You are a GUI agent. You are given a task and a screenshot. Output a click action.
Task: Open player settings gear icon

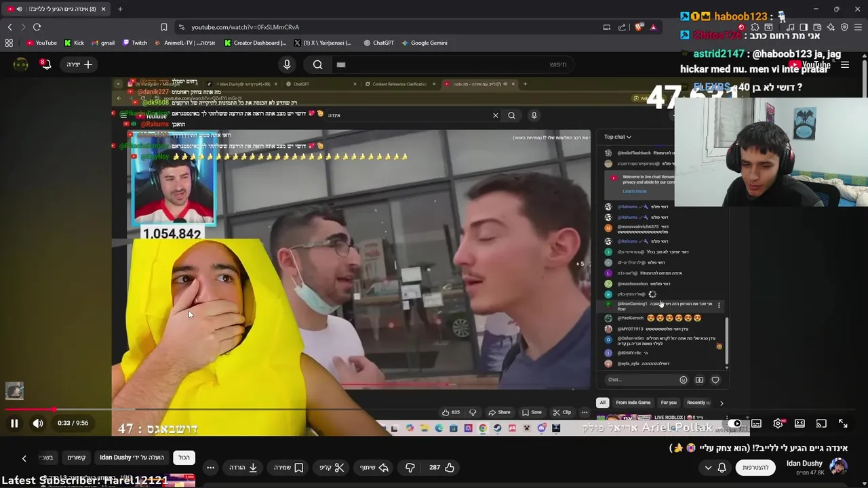[x=778, y=424]
